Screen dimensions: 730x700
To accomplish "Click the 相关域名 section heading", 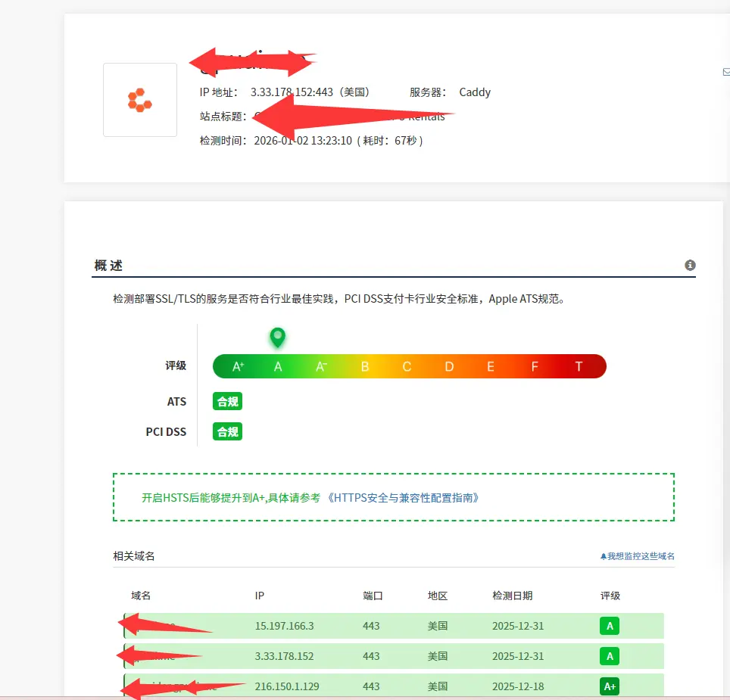I will pos(133,555).
